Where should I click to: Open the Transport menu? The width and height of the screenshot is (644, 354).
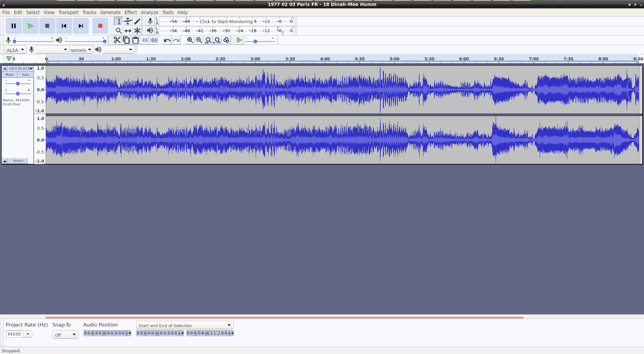pyautogui.click(x=68, y=12)
